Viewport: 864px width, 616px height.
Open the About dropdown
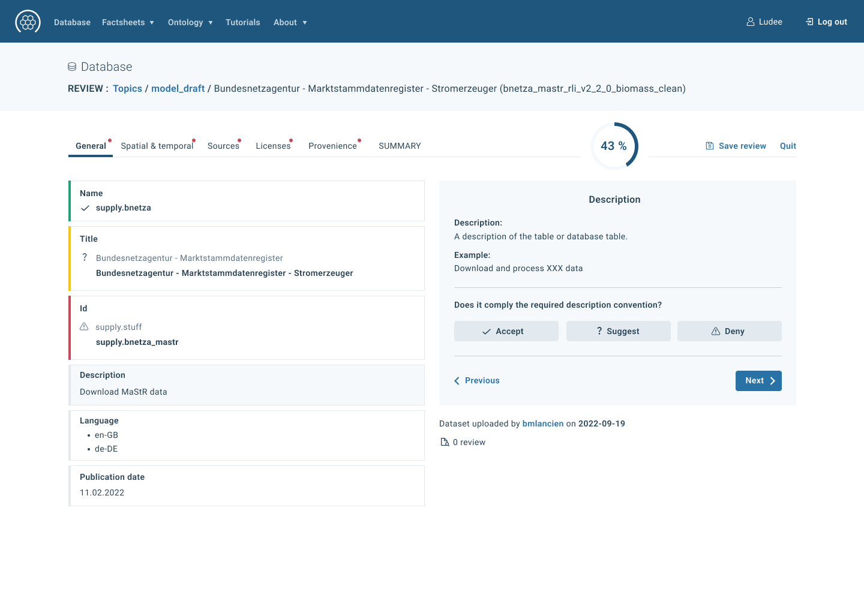pyautogui.click(x=290, y=22)
